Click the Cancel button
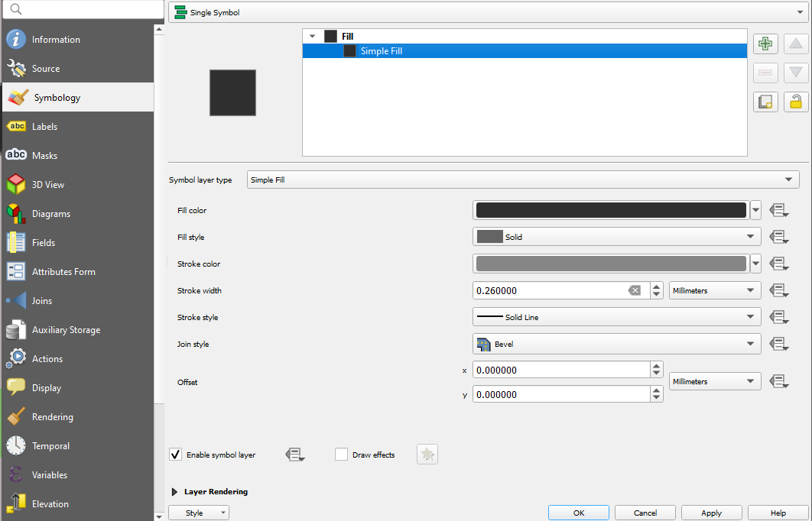This screenshot has width=812, height=521. tap(645, 513)
